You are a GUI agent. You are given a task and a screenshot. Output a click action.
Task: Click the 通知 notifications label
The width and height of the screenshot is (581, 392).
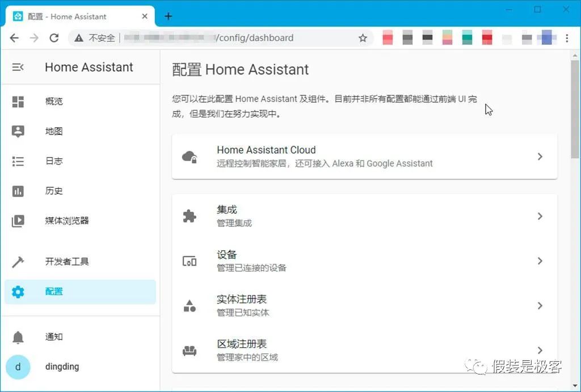pos(54,337)
